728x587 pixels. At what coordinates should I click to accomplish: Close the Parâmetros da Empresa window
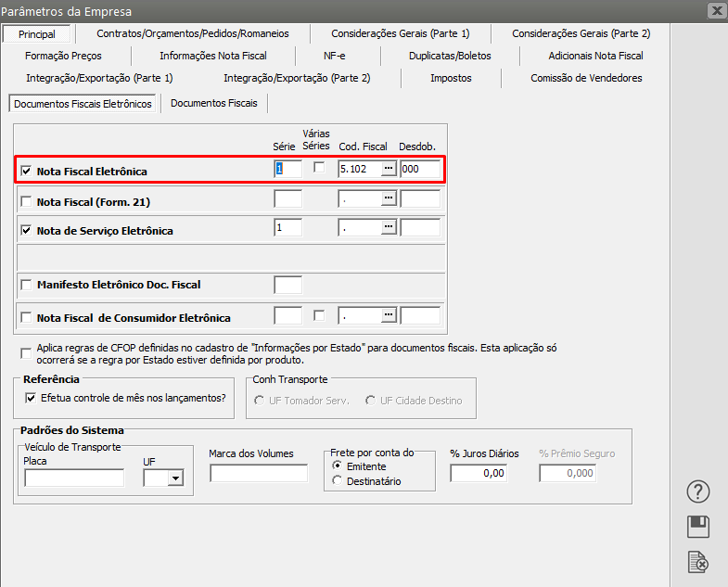[x=715, y=11]
